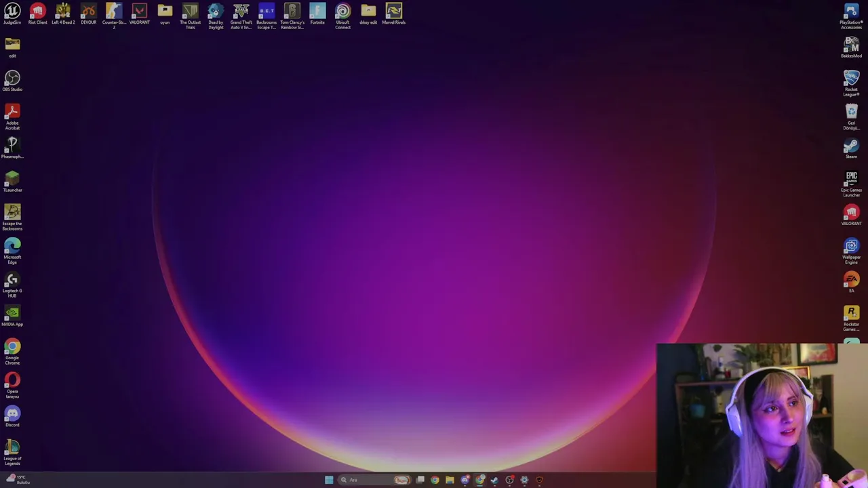Select the Rocket League shortcut
The height and width of the screenshot is (488, 868).
pyautogui.click(x=851, y=83)
